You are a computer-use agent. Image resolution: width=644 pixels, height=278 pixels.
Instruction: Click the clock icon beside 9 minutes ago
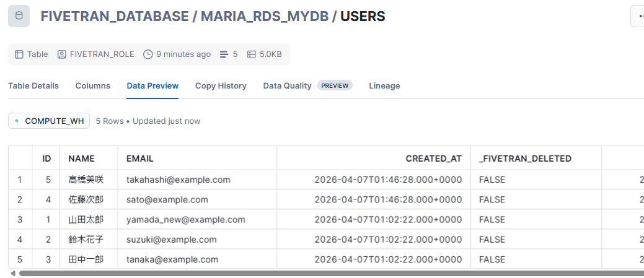pyautogui.click(x=148, y=54)
